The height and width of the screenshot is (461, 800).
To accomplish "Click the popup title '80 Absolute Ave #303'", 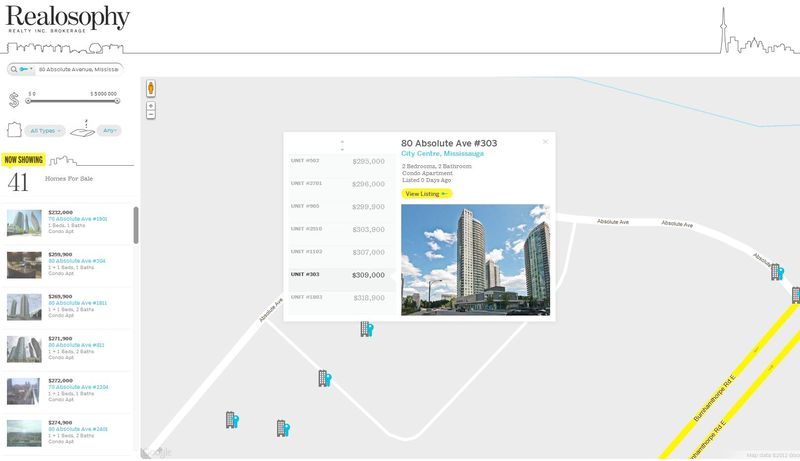I will coord(449,143).
